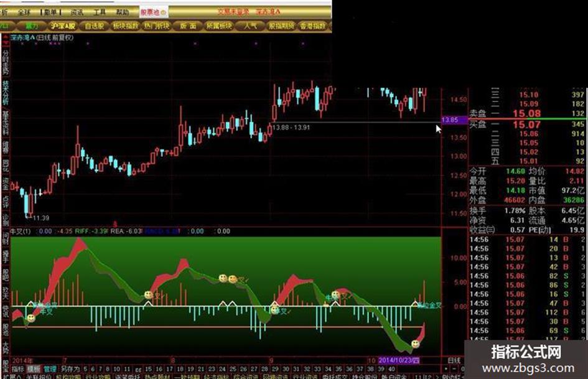
Task: Click the 换手 value 1.78%
Action: pos(515,210)
